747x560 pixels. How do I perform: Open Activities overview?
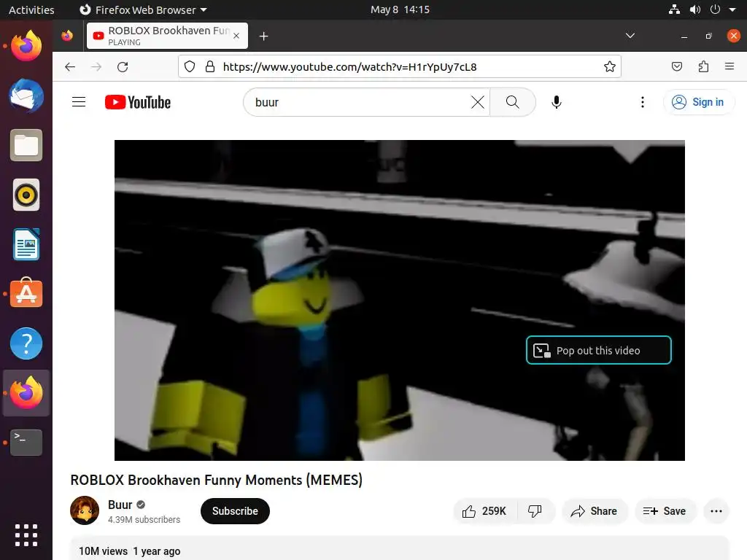[x=31, y=9]
